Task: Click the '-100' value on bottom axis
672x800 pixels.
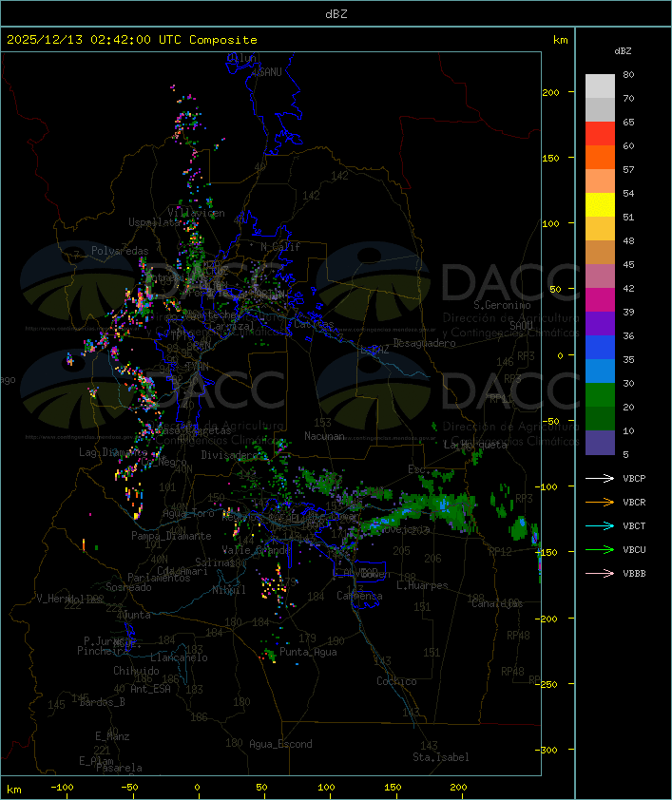Action: (x=62, y=788)
